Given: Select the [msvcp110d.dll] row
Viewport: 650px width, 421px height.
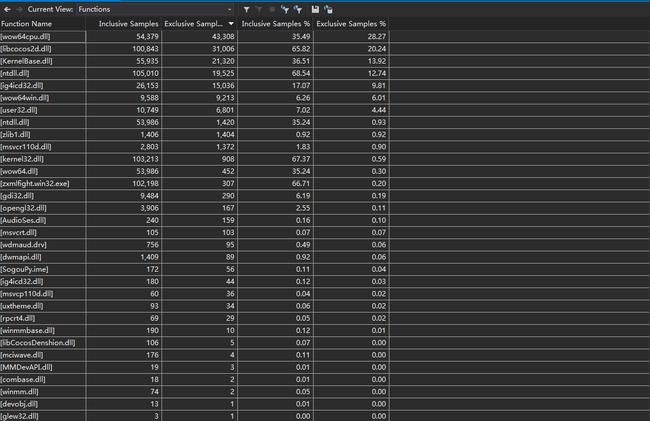Looking at the screenshot, I should coord(194,294).
